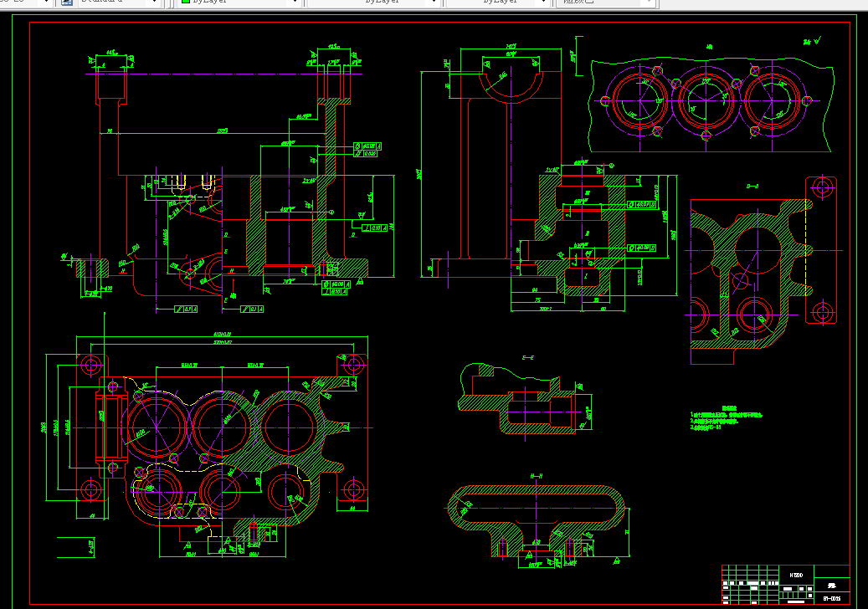Viewport: 868px width, 609px height.
Task: Select the first numbered line of the technical notes
Action: pyautogui.click(x=727, y=415)
